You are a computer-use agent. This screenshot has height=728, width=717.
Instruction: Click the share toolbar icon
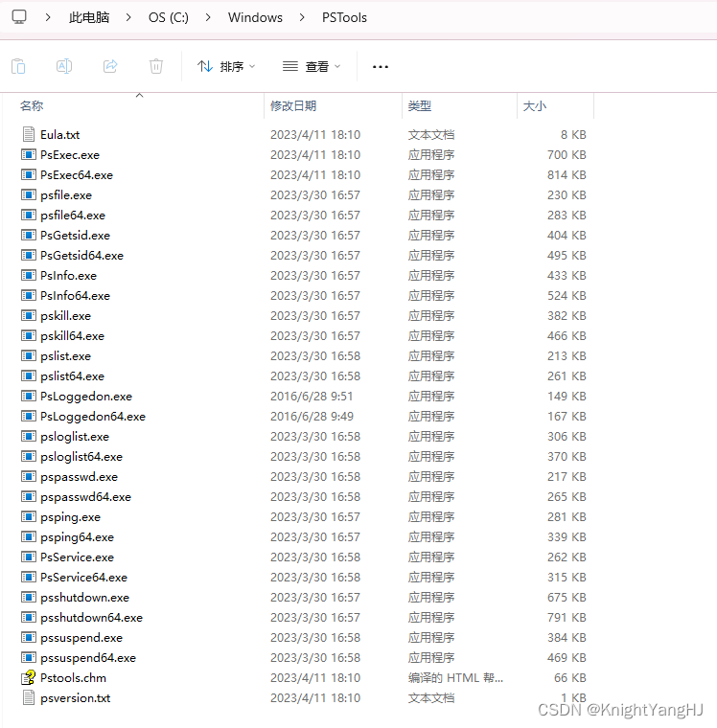point(110,66)
